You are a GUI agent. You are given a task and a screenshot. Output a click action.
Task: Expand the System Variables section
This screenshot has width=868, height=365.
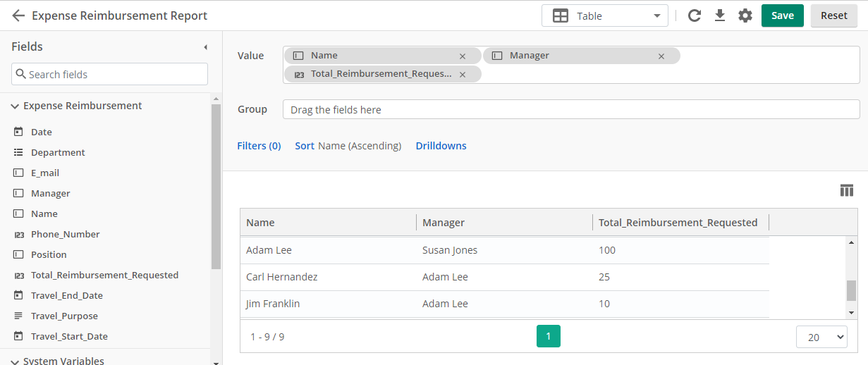click(15, 361)
